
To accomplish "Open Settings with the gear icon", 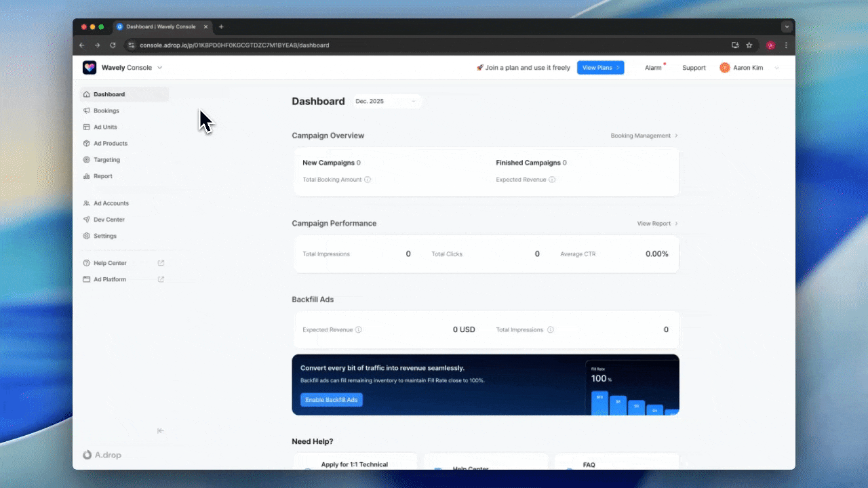I will coord(88,235).
